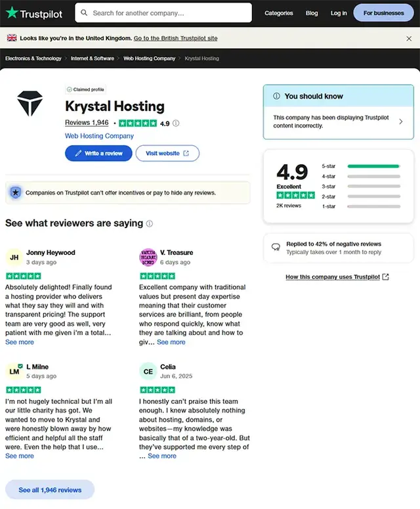Click L Milne's five-star rating
This screenshot has width=420, height=509.
point(24,390)
